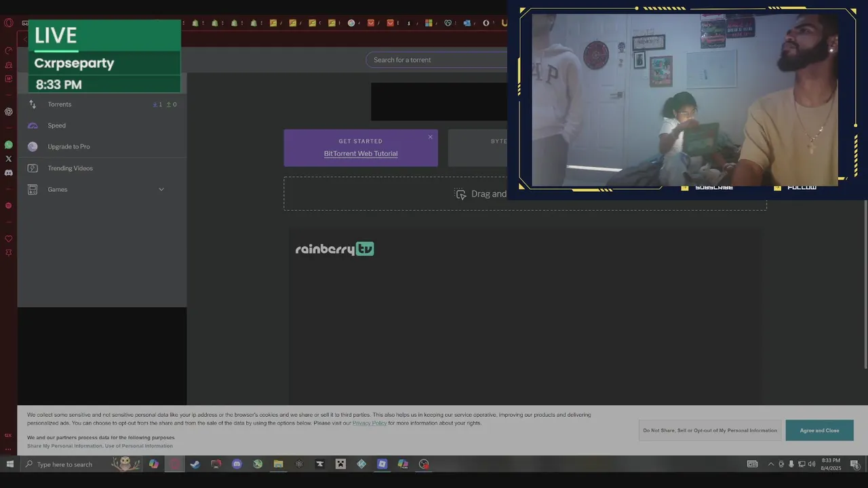Click Agree and Close on privacy banner
868x488 pixels.
click(819, 430)
